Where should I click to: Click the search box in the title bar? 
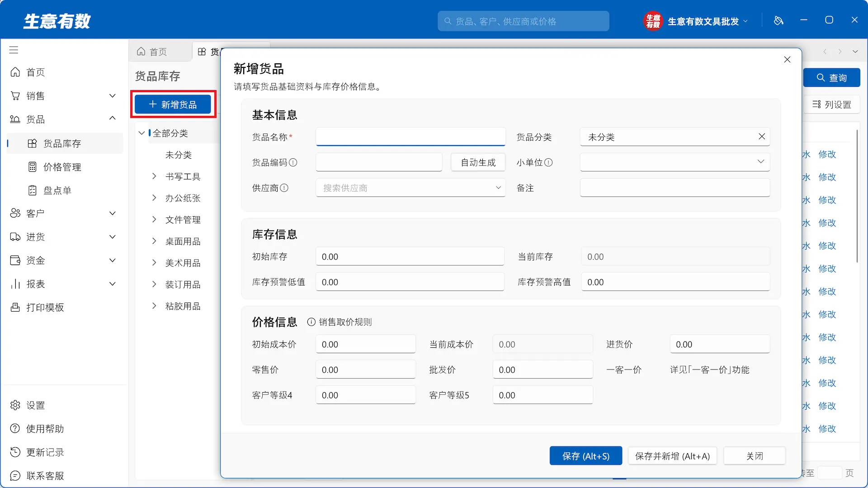[x=523, y=21]
